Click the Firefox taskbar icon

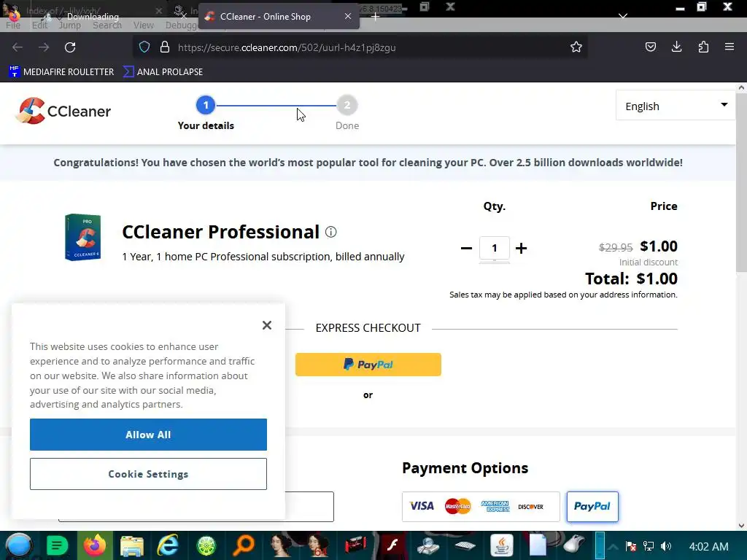tap(95, 545)
